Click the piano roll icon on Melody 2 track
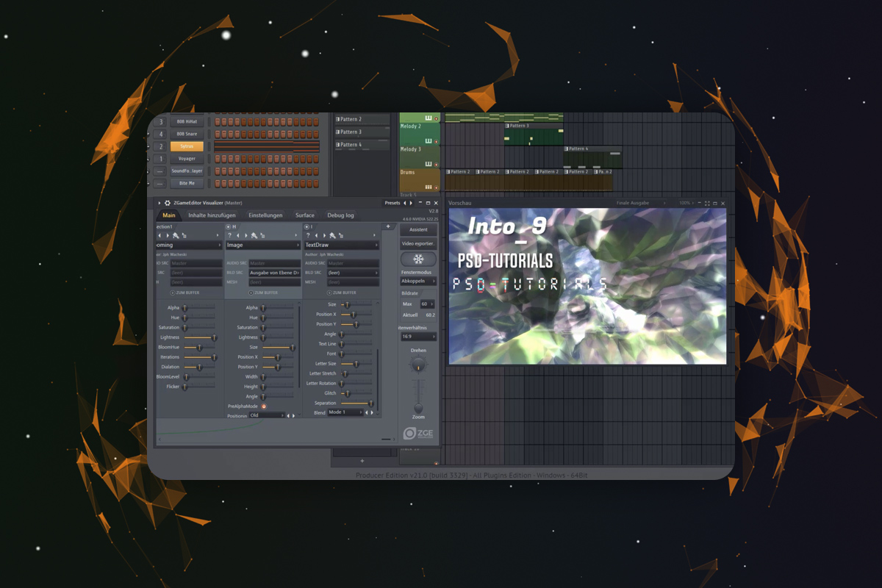This screenshot has width=882, height=588. (429, 141)
